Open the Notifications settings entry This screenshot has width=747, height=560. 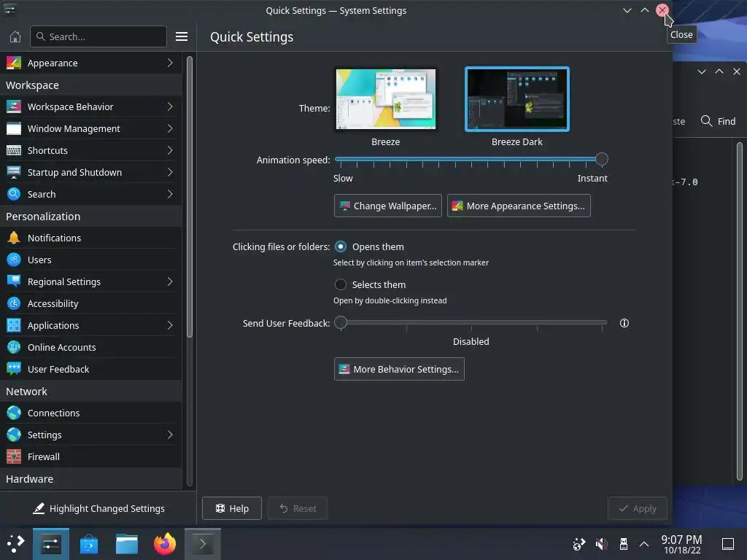tap(91, 238)
